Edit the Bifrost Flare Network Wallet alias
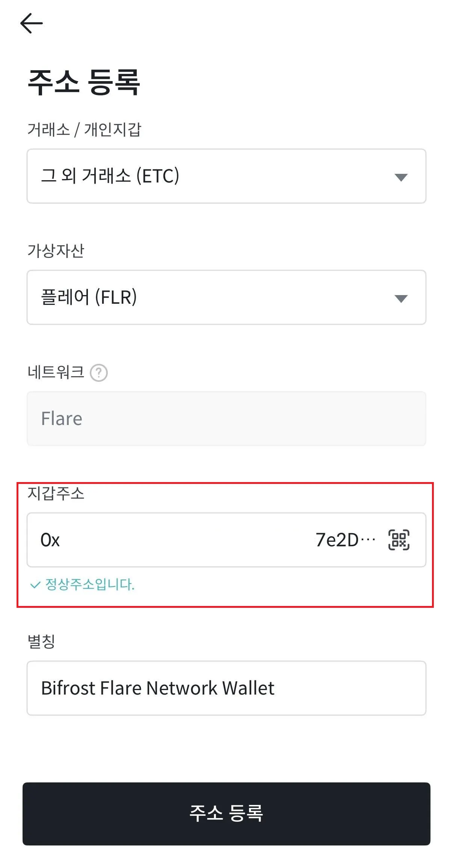 [158, 688]
